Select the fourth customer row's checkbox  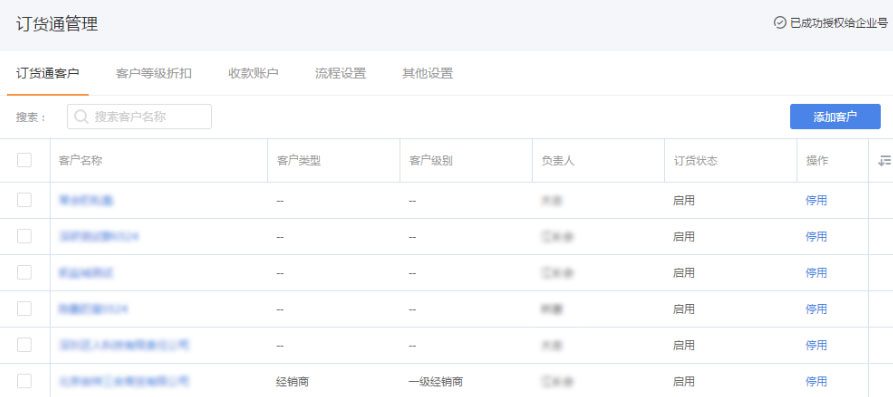click(24, 309)
